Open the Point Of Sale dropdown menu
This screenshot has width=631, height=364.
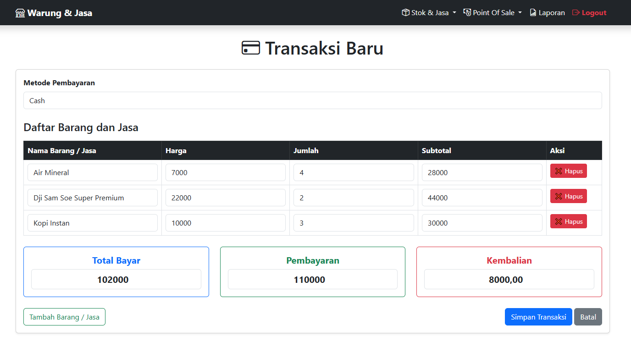tap(493, 13)
